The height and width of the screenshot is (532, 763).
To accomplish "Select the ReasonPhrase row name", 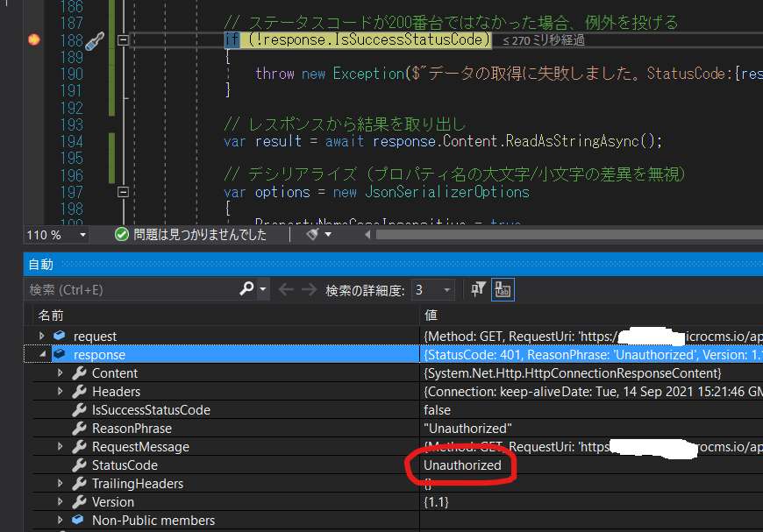I will 132,429.
